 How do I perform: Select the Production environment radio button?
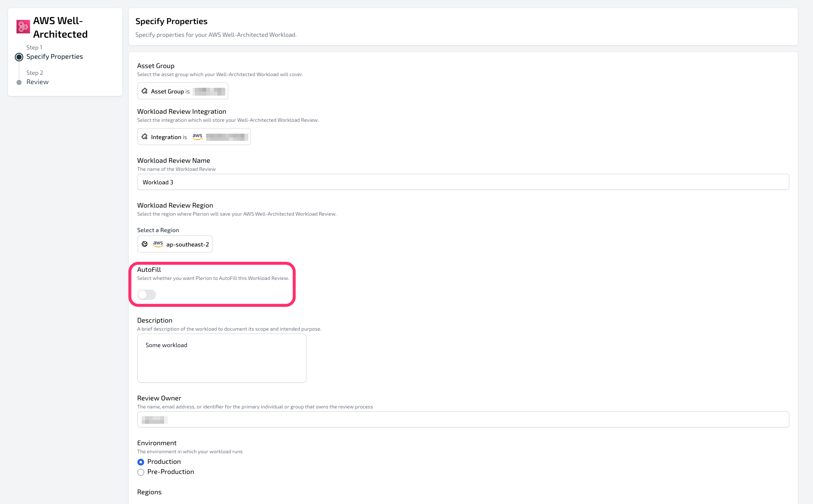coord(141,462)
